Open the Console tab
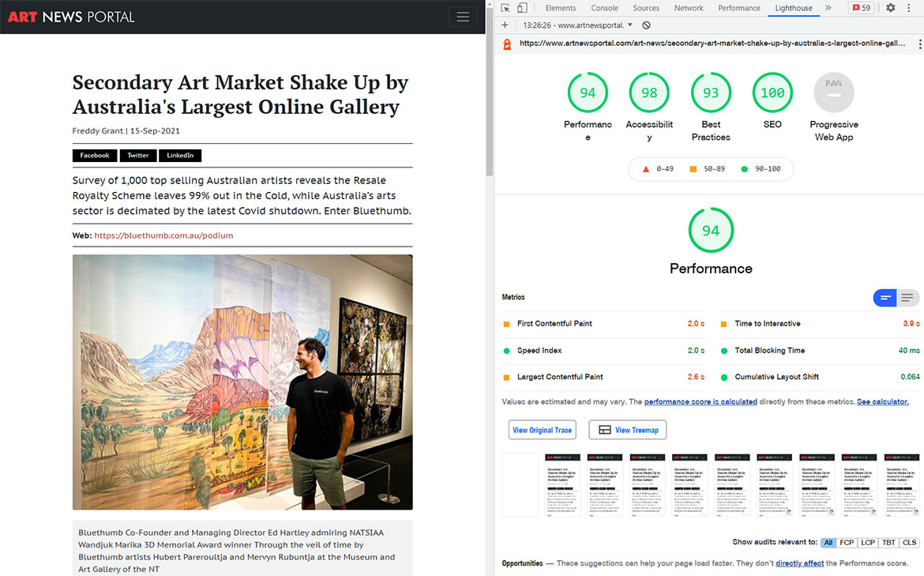Image resolution: width=924 pixels, height=576 pixels. pos(605,8)
